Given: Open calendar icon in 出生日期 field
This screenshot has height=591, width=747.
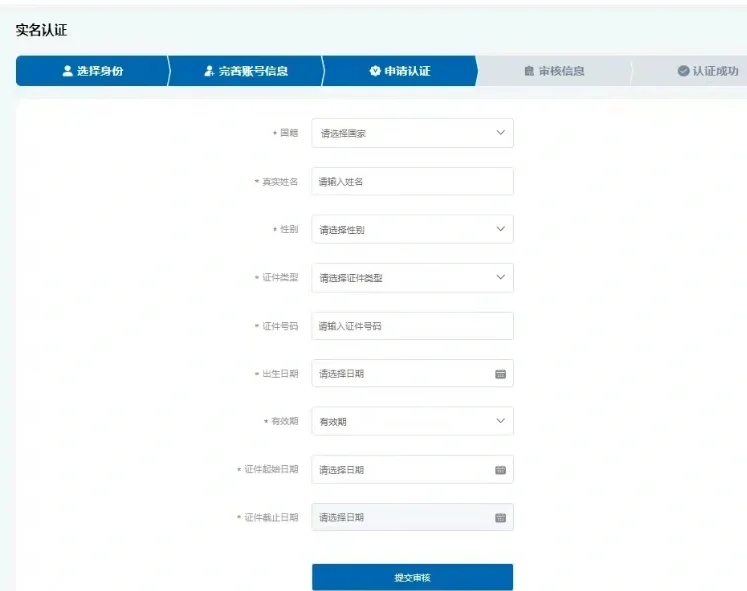Looking at the screenshot, I should click(x=500, y=374).
